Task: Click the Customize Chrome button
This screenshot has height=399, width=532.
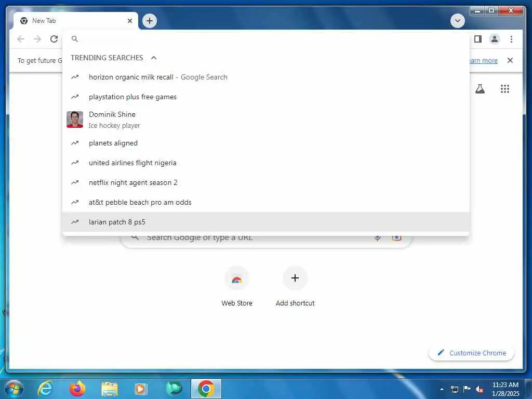Action: coord(472,353)
